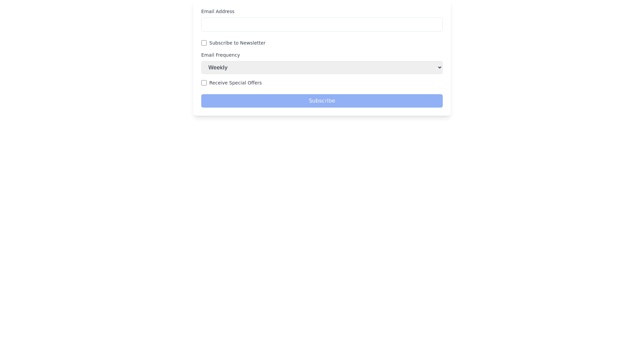Click the "Receive Special Offers" label text

(x=235, y=83)
